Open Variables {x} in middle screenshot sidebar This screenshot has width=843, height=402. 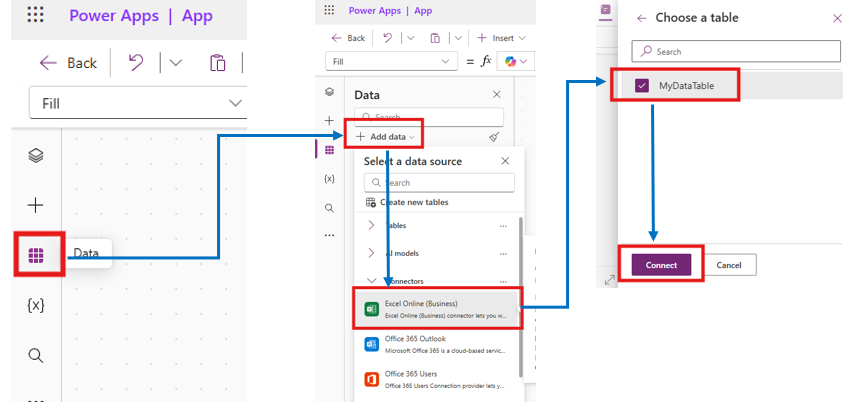pos(330,178)
